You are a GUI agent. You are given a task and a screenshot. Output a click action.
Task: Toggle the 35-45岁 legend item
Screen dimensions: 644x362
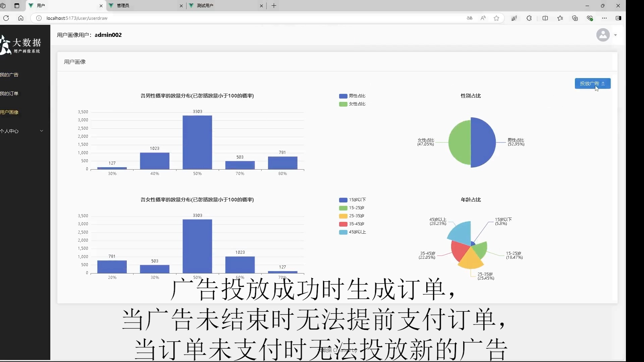pyautogui.click(x=352, y=224)
